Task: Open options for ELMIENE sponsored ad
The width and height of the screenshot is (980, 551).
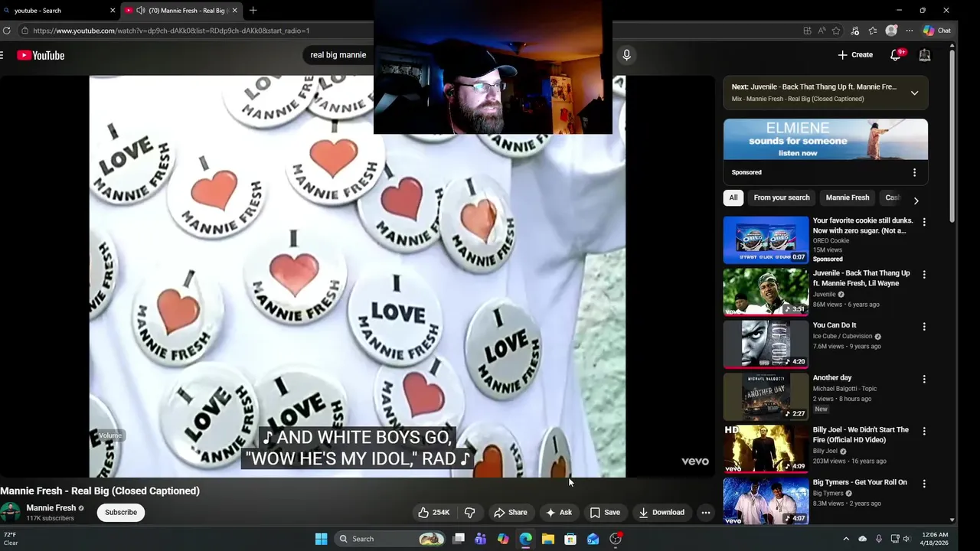Action: [x=914, y=173]
